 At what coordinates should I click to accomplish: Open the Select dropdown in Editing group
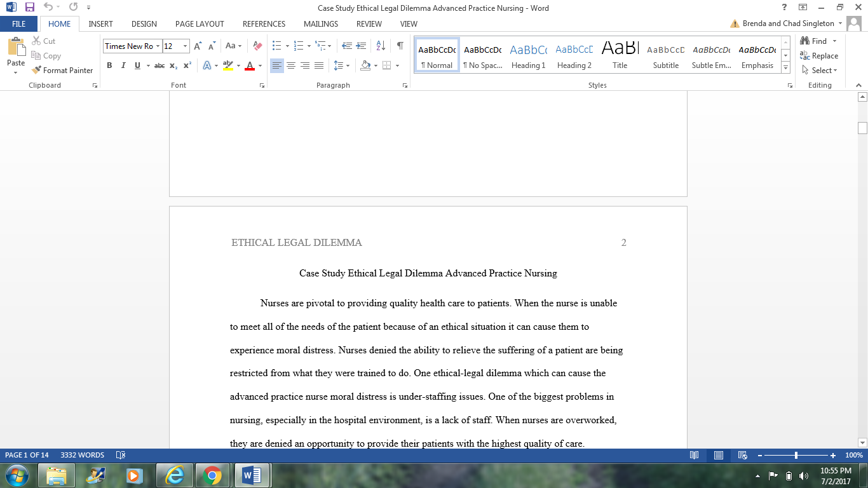[x=820, y=71]
